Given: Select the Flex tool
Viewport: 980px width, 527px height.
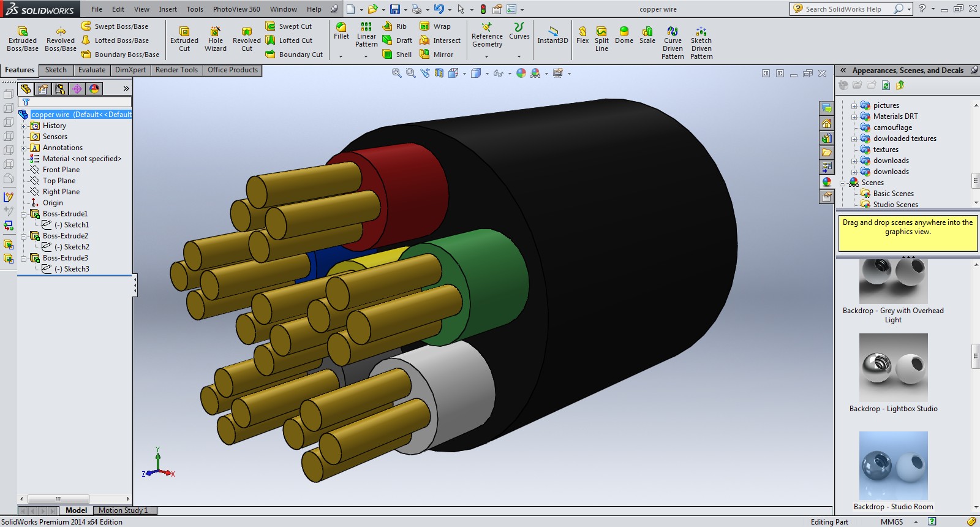Looking at the screenshot, I should coord(582,35).
